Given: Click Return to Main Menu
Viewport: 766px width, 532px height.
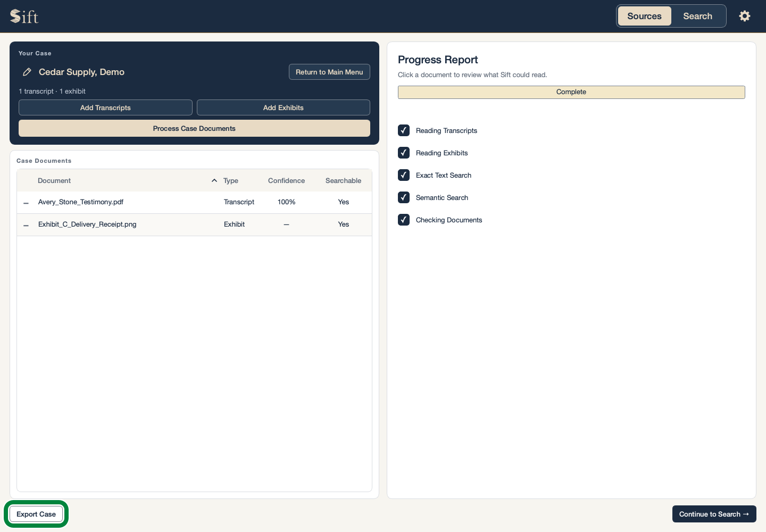Looking at the screenshot, I should (329, 72).
